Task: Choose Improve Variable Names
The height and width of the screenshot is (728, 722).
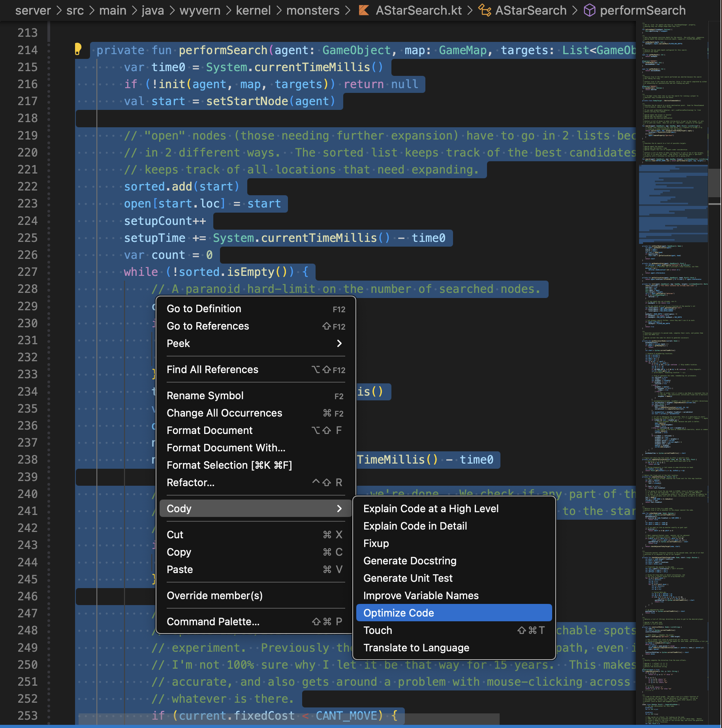Action: (x=454, y=596)
